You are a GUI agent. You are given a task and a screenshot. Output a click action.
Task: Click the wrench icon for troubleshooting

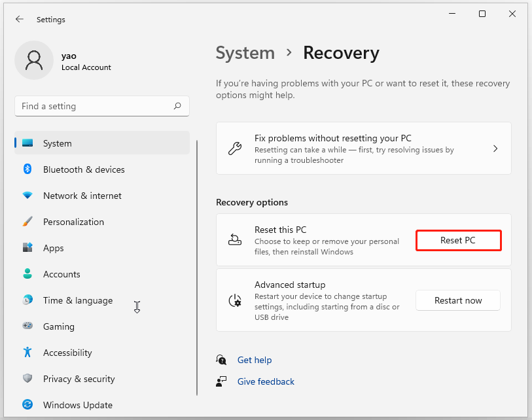pyautogui.click(x=234, y=149)
